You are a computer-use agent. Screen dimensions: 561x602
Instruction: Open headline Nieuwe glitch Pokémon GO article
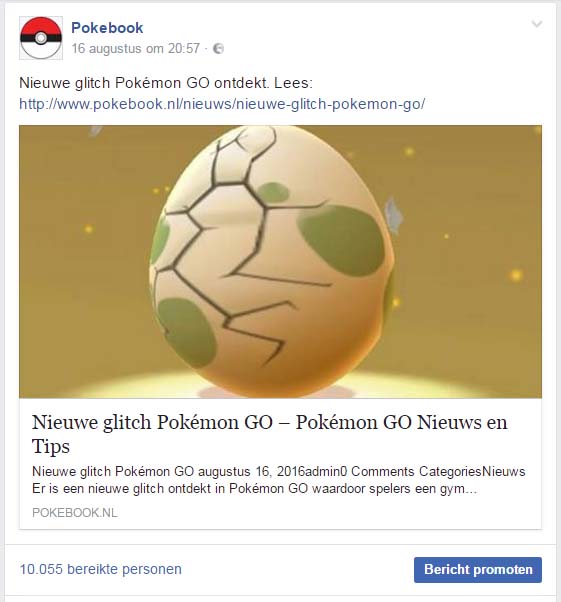pyautogui.click(x=270, y=434)
